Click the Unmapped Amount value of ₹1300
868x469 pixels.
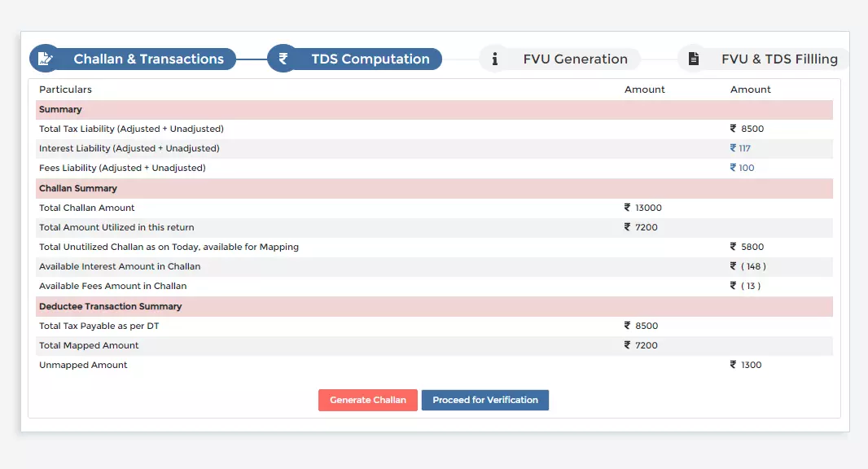(x=745, y=365)
